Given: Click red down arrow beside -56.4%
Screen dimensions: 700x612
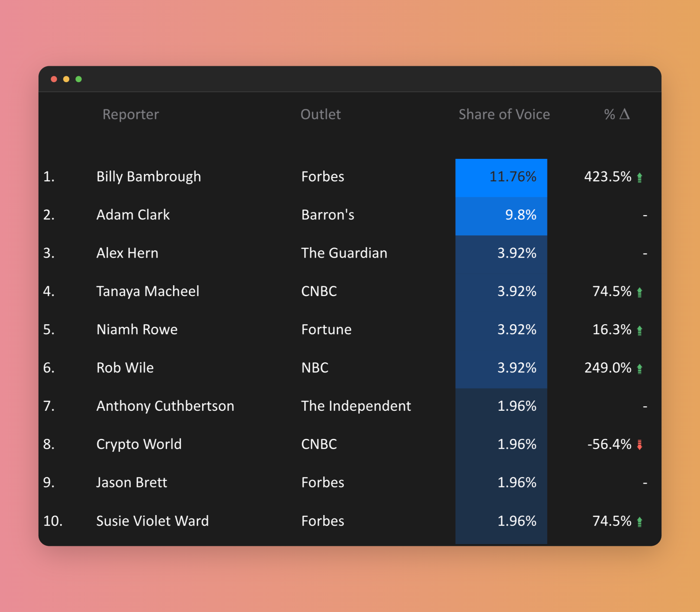Looking at the screenshot, I should tap(639, 445).
